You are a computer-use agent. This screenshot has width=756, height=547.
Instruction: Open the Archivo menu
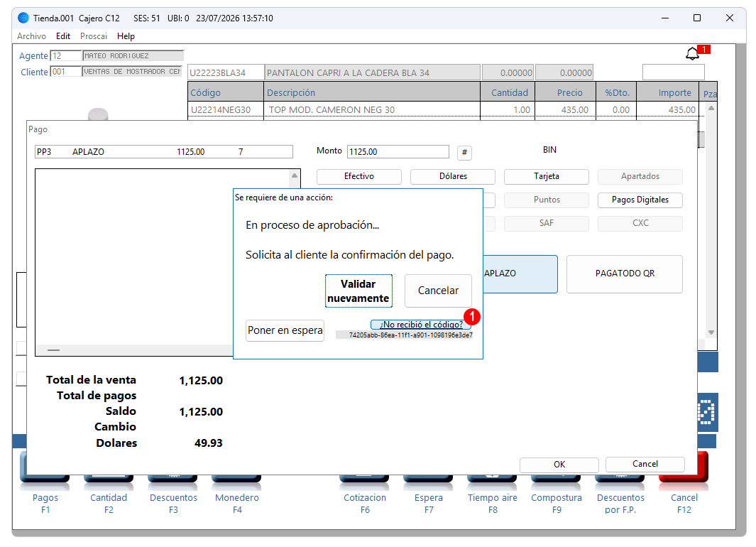pos(31,36)
